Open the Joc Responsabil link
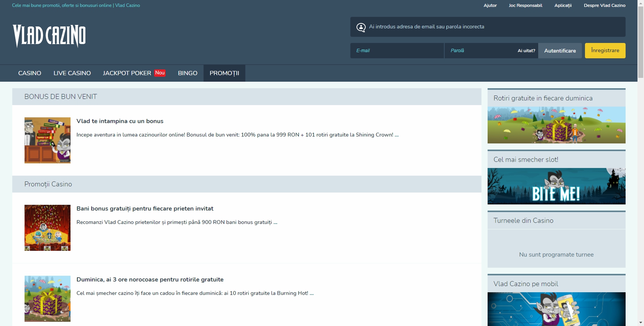The width and height of the screenshot is (644, 326). pos(525,5)
